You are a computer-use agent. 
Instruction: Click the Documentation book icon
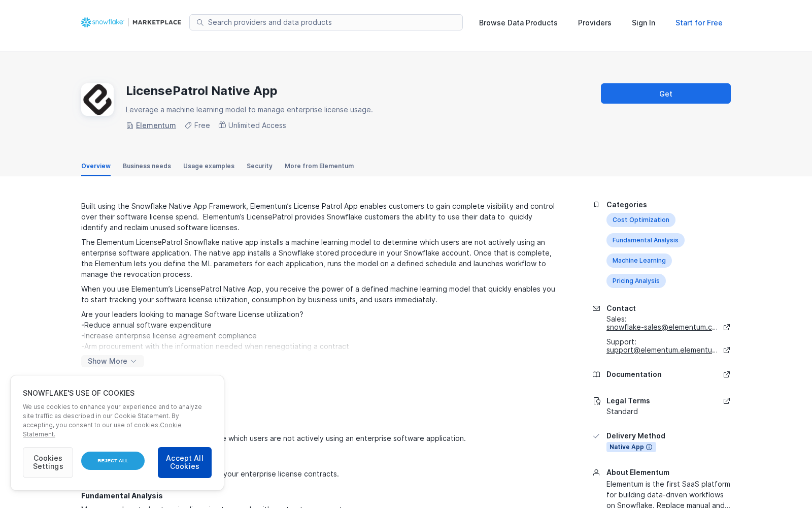tap(596, 374)
